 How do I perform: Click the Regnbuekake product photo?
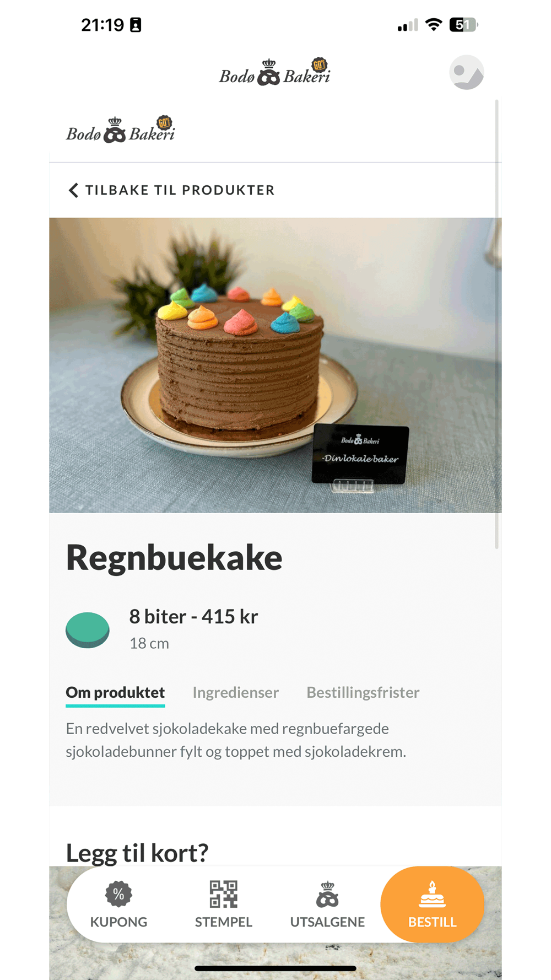[275, 365]
